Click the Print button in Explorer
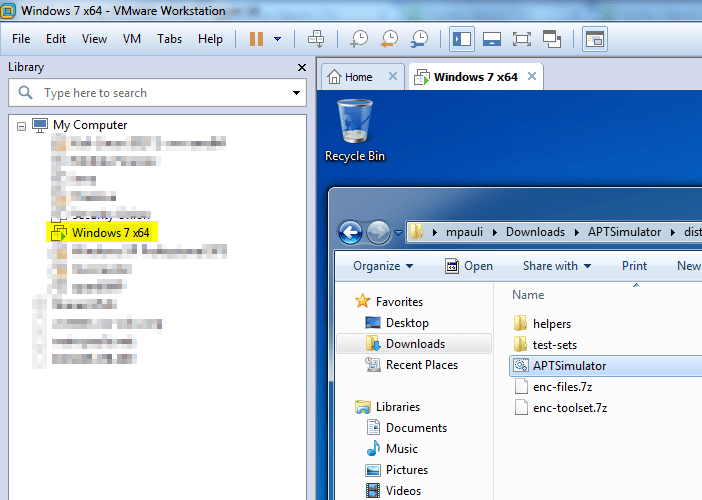 pos(634,266)
